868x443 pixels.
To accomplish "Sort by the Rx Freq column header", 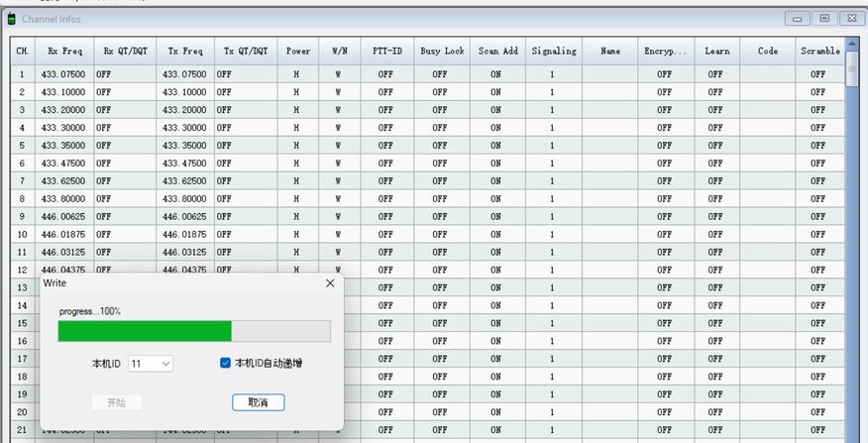I will pos(64,51).
